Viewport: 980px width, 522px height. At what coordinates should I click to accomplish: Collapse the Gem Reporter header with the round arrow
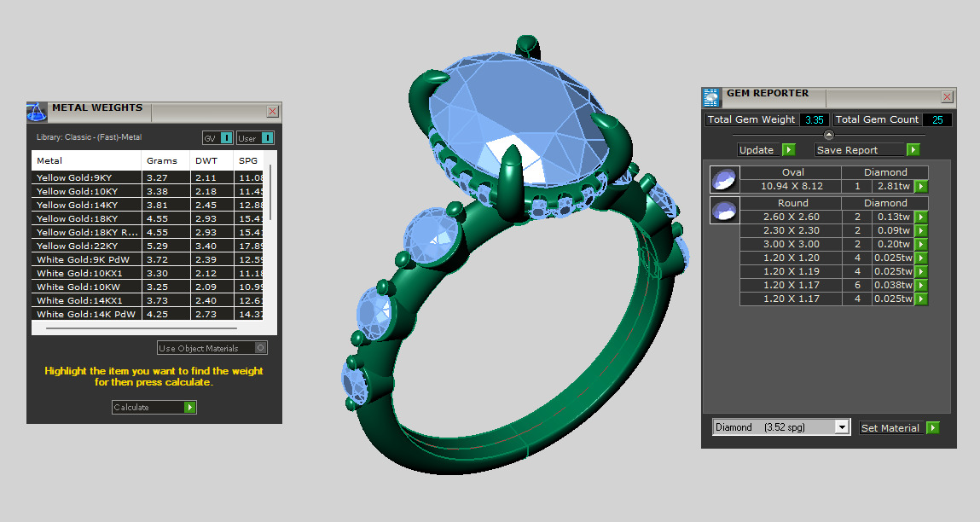click(829, 135)
